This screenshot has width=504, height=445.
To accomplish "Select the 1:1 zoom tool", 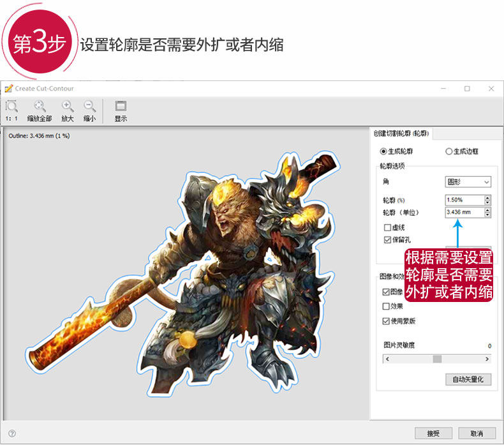I will click(11, 110).
